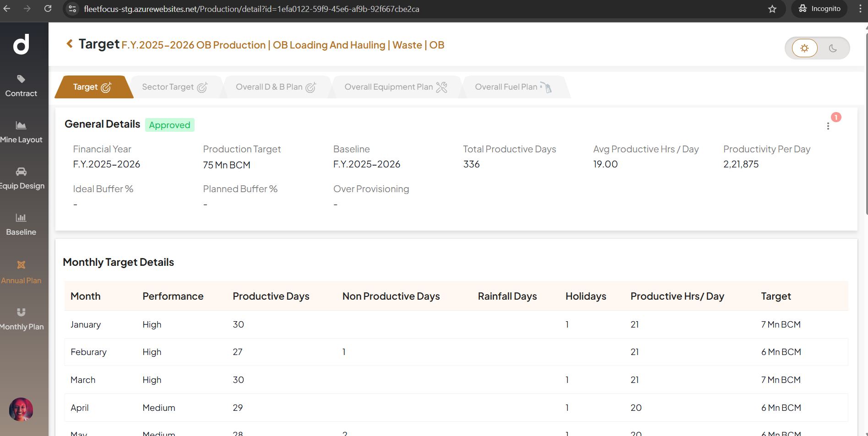868x436 pixels.
Task: Click the Incognito indicator button
Action: pos(819,9)
